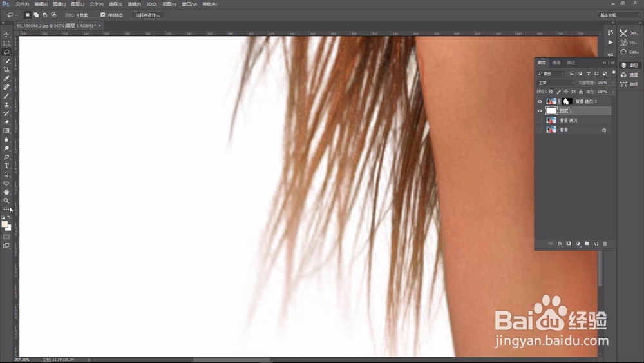Select the Quick Selection tool

pos(6,61)
